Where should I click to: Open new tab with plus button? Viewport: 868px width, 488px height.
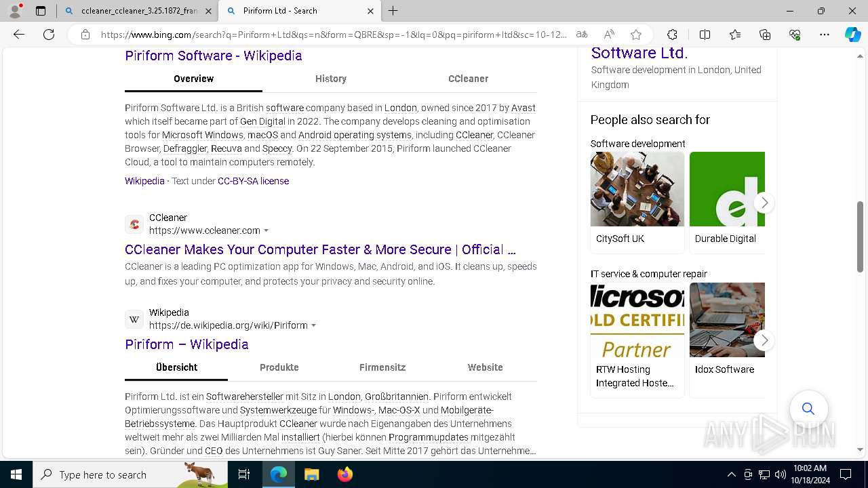(393, 11)
